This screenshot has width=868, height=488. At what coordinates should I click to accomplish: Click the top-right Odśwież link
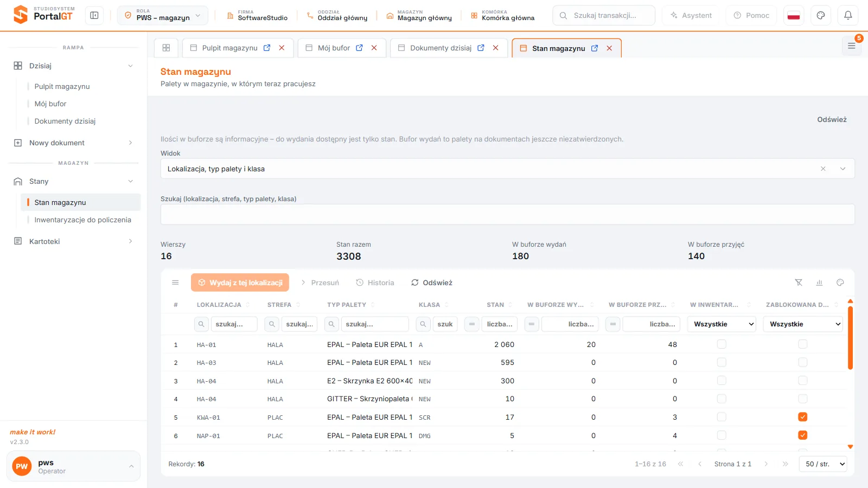(x=832, y=119)
